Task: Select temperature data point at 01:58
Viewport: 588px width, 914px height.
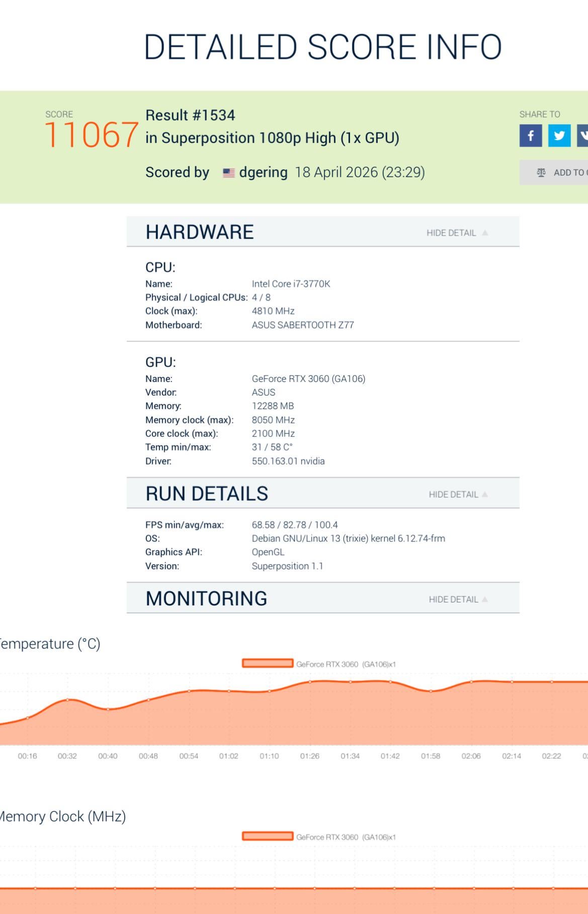Action: point(431,691)
